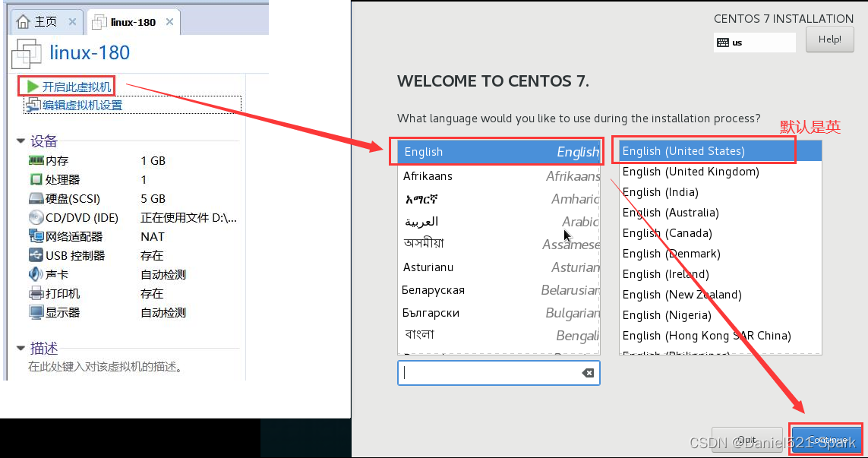Click the USB controller icon
Screen dimensions: 868x458
36,255
